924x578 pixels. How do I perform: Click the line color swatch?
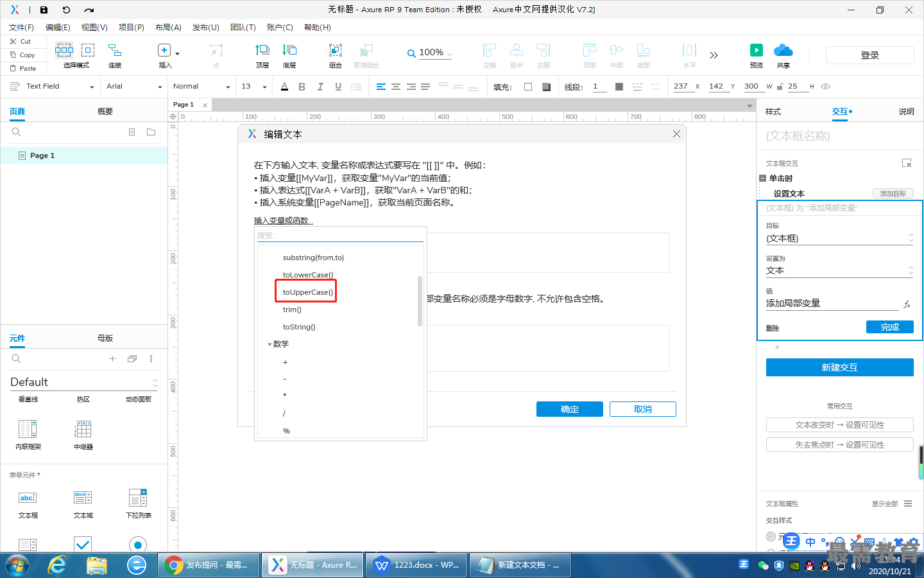(619, 87)
